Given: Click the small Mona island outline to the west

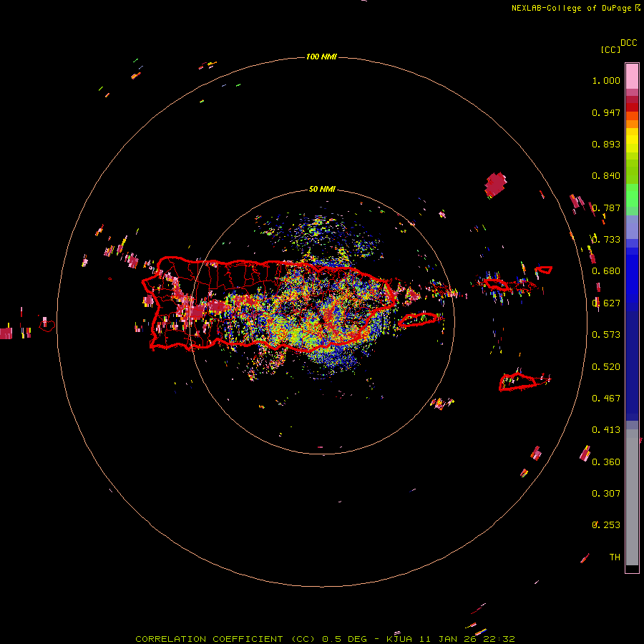Looking at the screenshot, I should point(47,326).
